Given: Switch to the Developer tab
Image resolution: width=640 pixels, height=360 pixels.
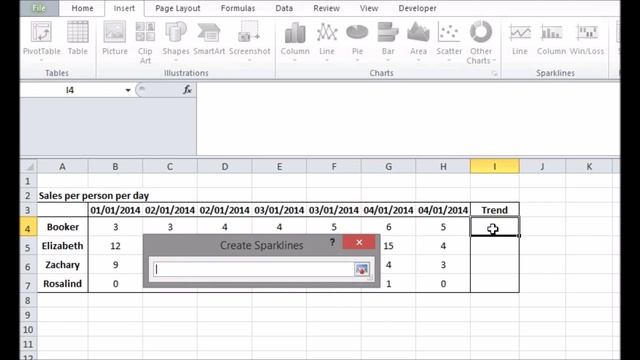Looking at the screenshot, I should coord(417,8).
